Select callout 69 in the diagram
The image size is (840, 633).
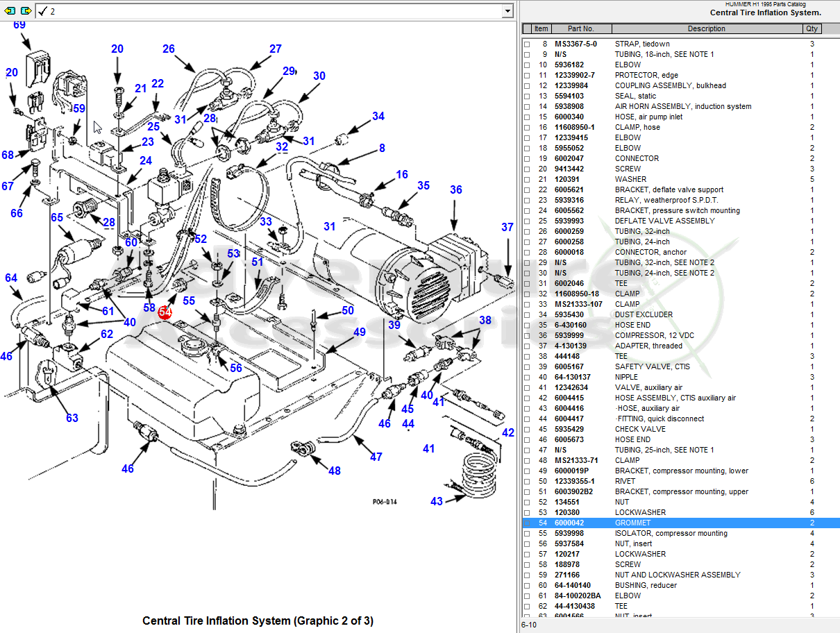click(x=19, y=25)
